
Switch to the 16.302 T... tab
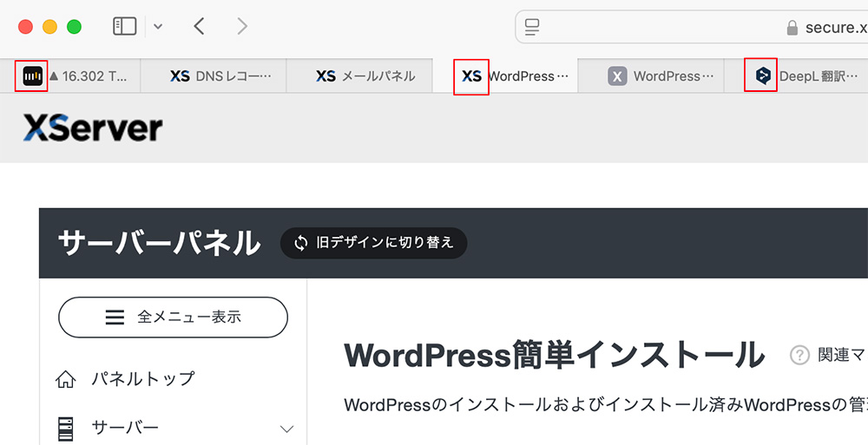click(70, 75)
